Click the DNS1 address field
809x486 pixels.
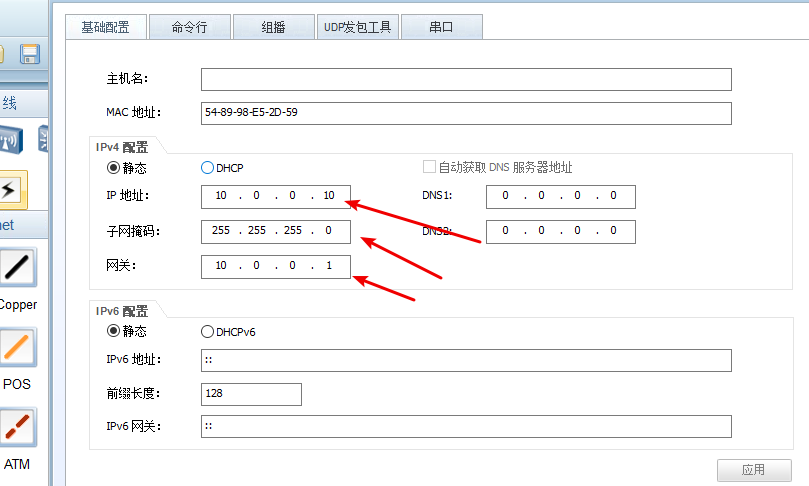pos(561,197)
